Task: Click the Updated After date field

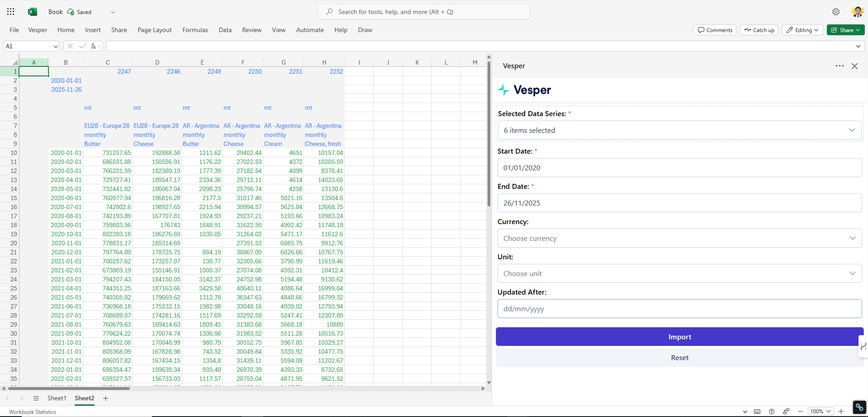Action: tap(679, 309)
